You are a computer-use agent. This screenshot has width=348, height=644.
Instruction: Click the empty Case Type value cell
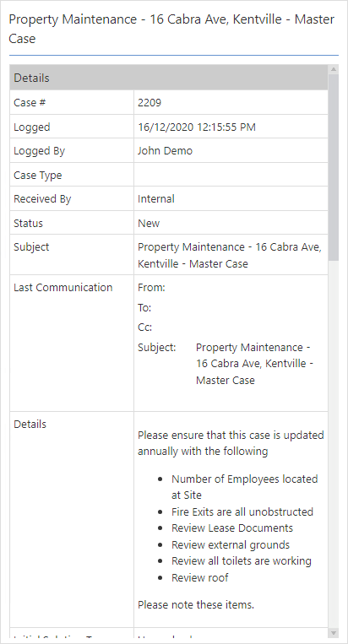pyautogui.click(x=231, y=175)
